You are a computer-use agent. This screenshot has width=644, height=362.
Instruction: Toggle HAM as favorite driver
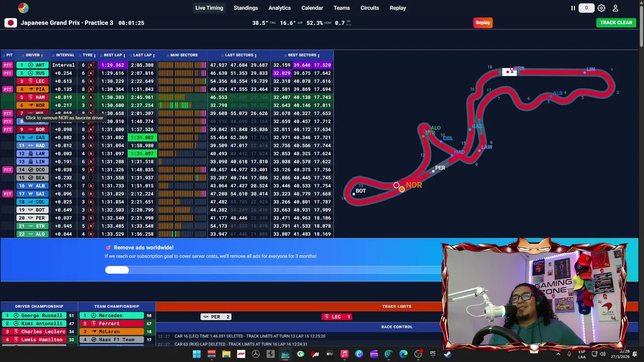click(32, 97)
